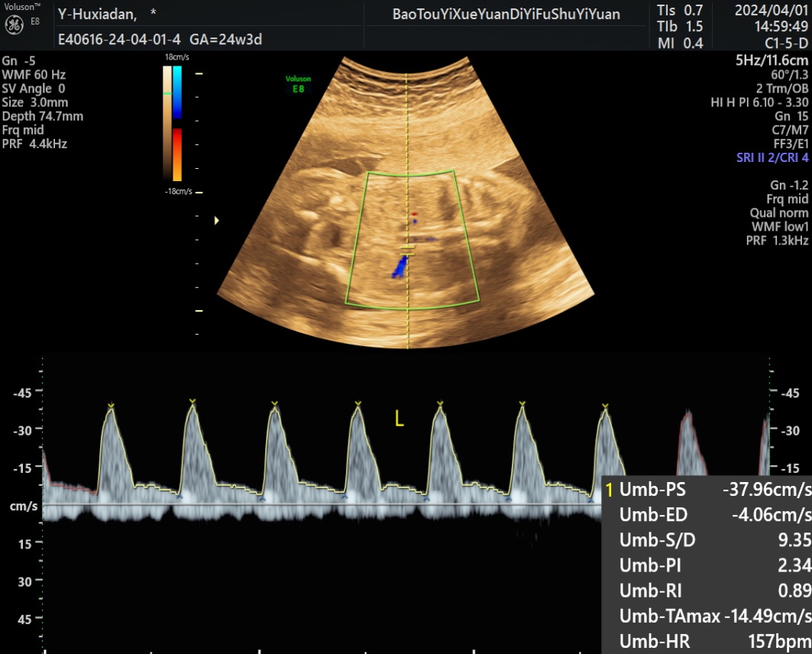Select the yellow L label on spectrum

point(399,419)
